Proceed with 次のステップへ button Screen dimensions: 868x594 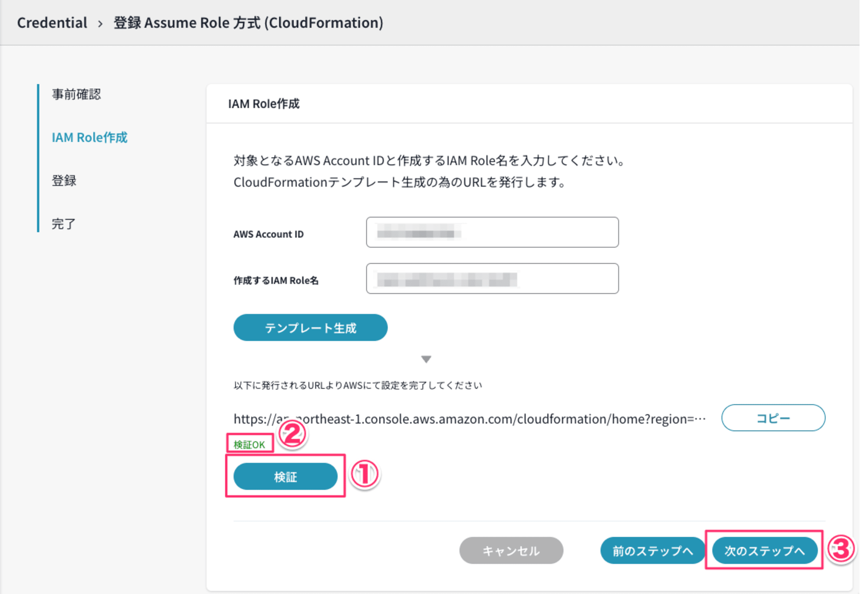tap(765, 551)
